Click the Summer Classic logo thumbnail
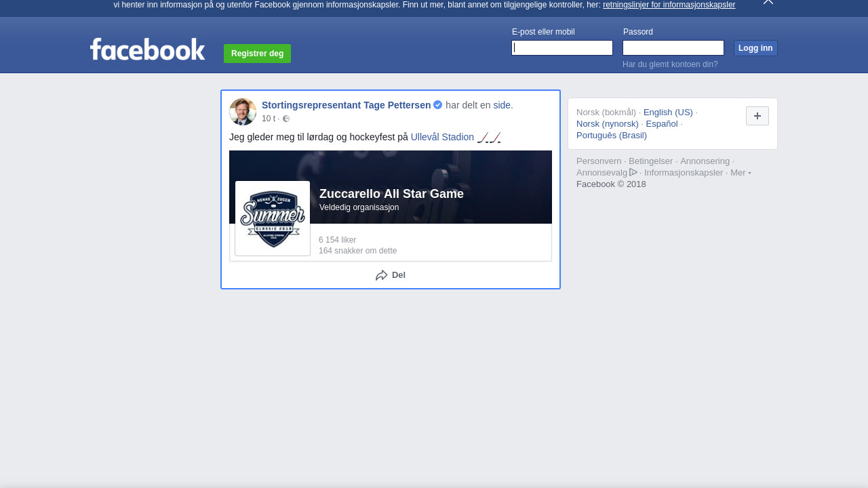868x488 pixels. click(273, 218)
